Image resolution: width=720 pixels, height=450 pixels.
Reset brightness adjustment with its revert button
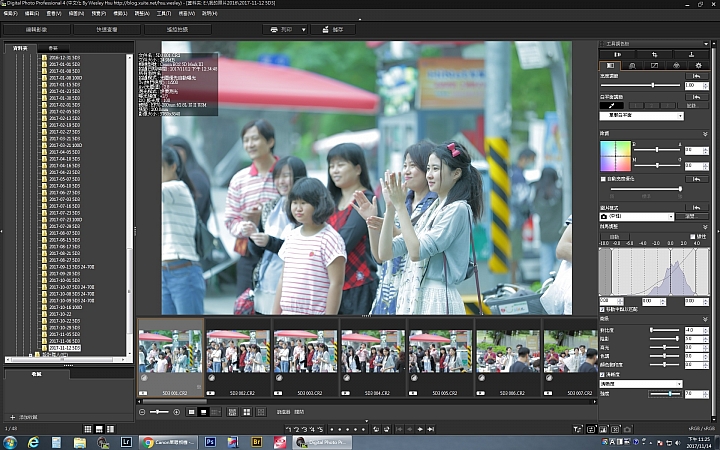click(697, 76)
